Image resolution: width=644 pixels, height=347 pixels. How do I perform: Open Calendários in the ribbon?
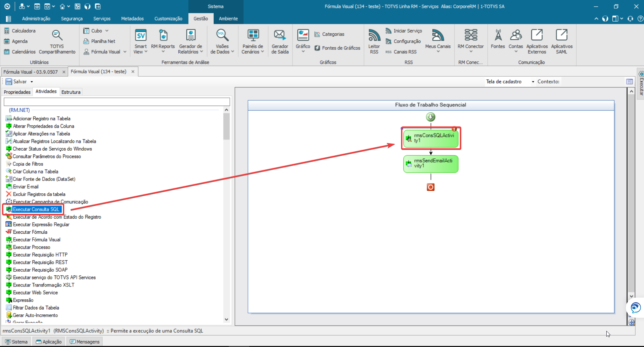[20, 52]
